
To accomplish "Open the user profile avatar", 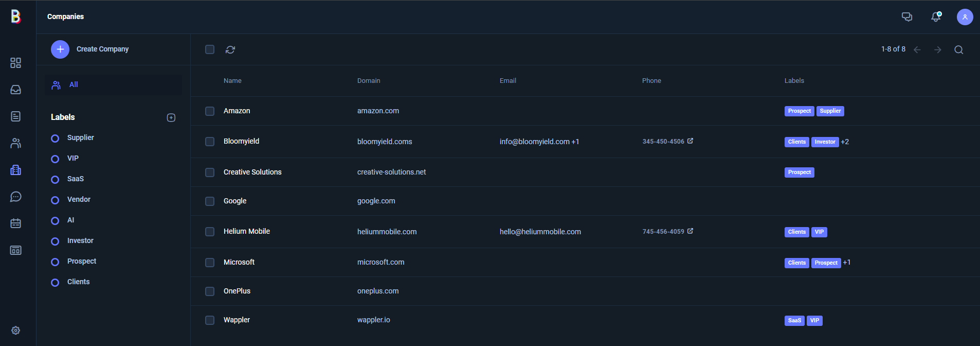I will [x=965, y=17].
